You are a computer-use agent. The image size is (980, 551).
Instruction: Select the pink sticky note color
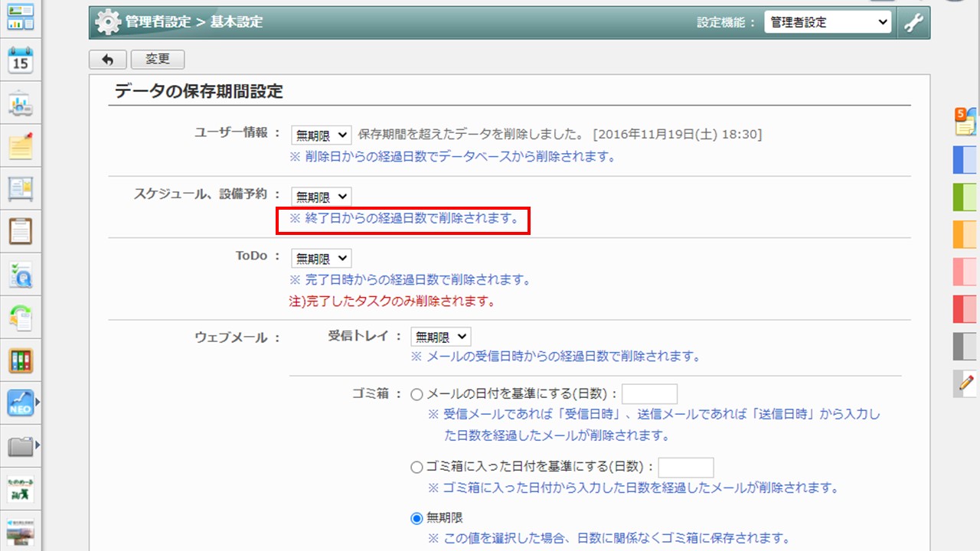[x=965, y=272]
